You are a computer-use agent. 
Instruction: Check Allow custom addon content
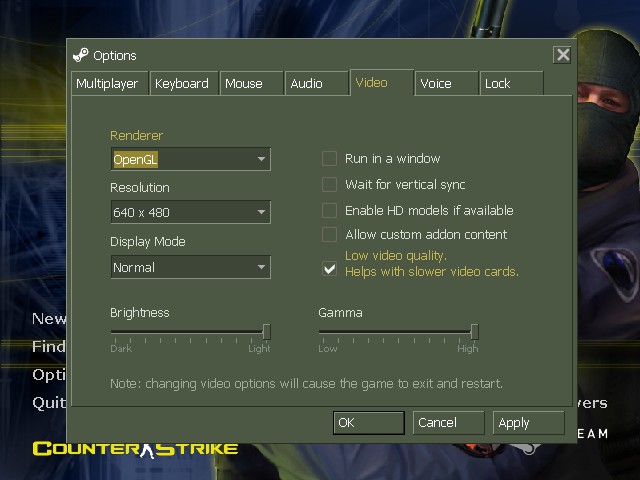329,234
